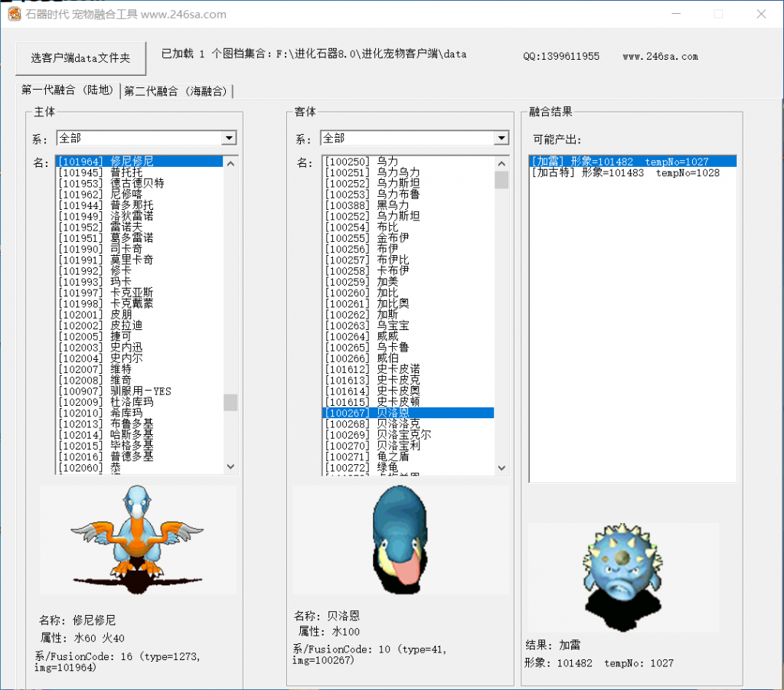Select [102009] 杜洛库玛 in 主体 list
Screen dimensions: 784x690
coord(139,402)
